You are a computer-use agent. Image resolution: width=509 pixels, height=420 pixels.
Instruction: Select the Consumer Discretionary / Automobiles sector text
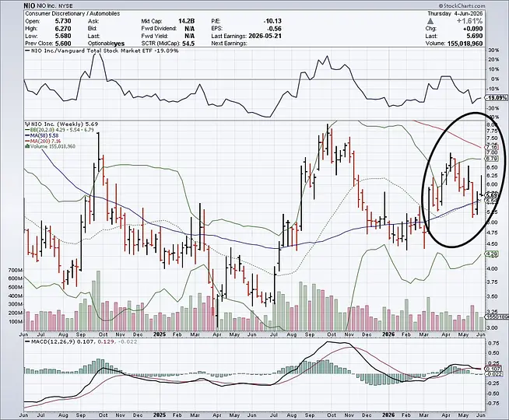pos(72,13)
